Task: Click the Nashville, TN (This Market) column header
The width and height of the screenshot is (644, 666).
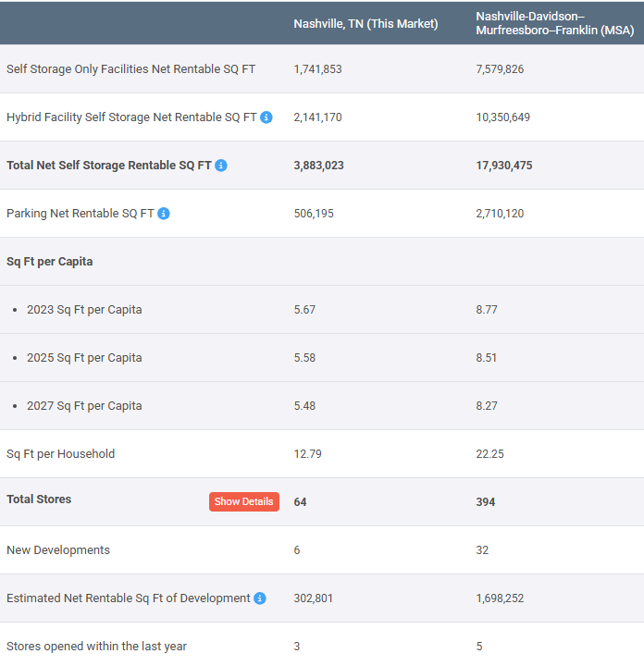Action: point(365,23)
